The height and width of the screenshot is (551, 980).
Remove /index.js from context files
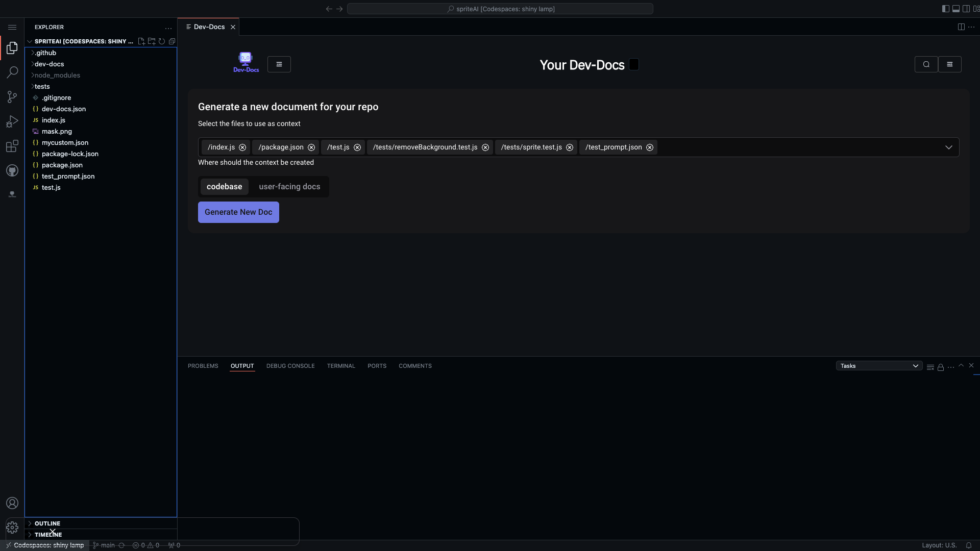click(242, 147)
